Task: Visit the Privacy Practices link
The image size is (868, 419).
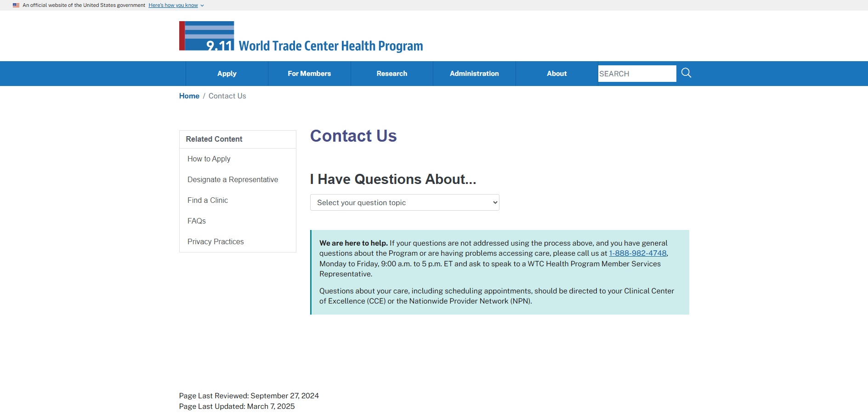Action: coord(216,241)
